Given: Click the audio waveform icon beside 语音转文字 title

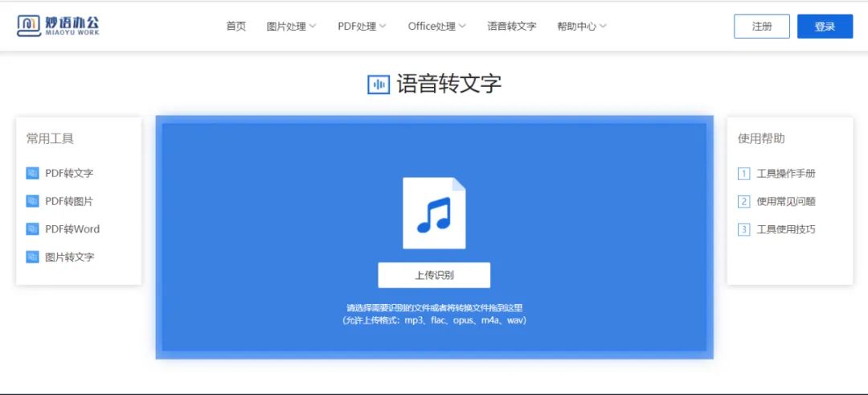Looking at the screenshot, I should point(379,84).
